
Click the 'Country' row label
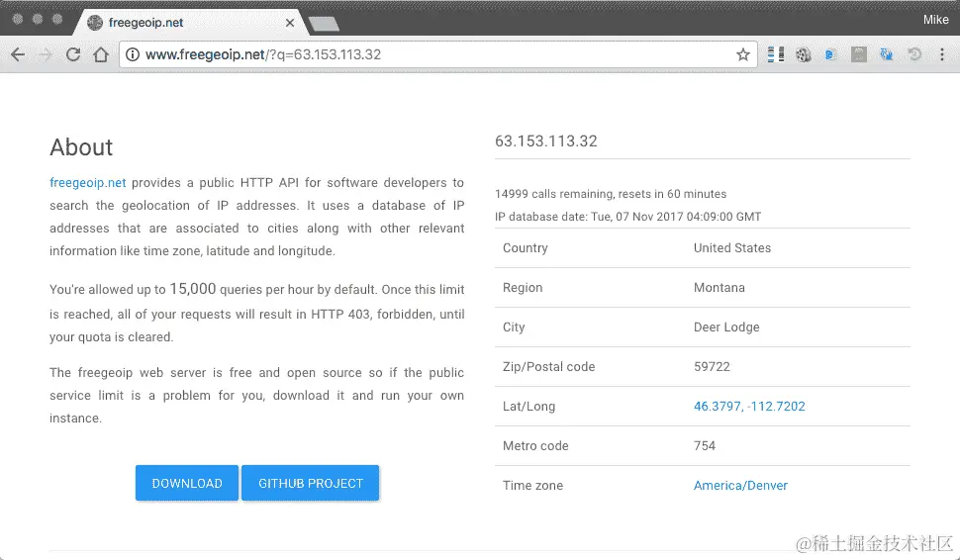click(x=526, y=248)
